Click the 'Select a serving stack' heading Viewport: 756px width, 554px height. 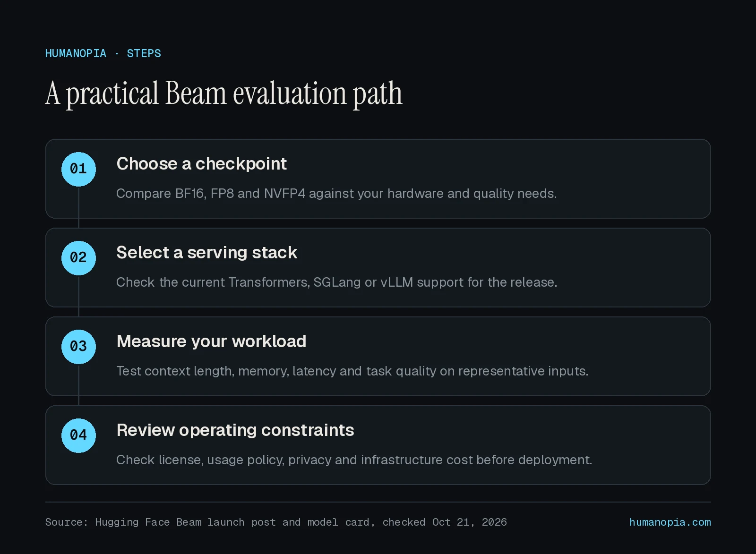207,253
